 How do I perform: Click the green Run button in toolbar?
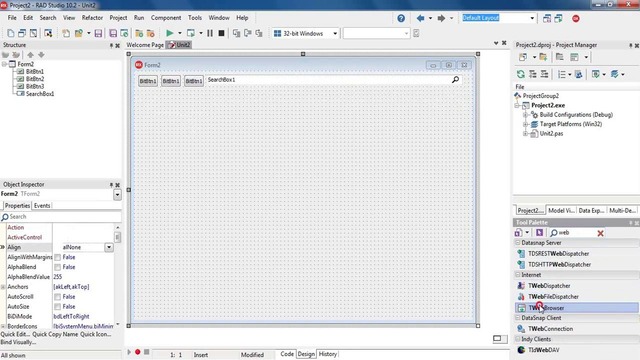point(169,33)
